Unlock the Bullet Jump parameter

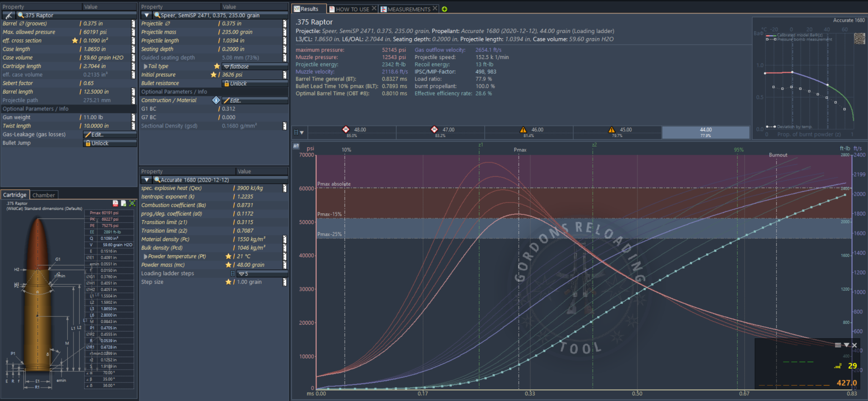coord(110,143)
